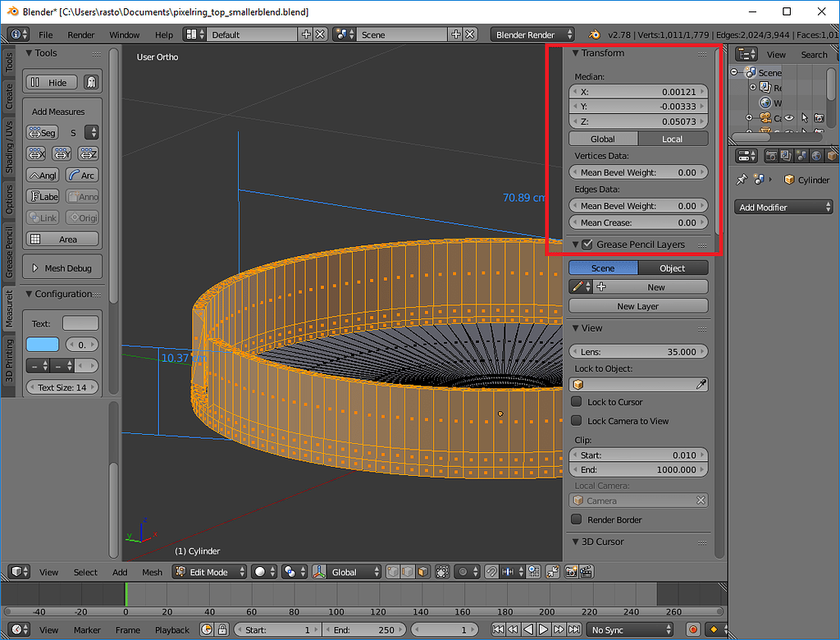
Task: Enable Lock to Cursor checkbox
Action: pos(577,401)
